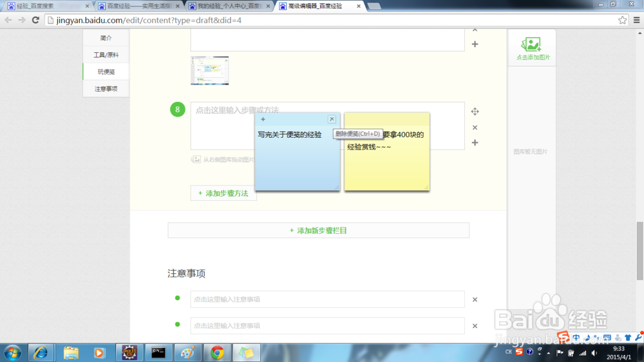Open Paint from the taskbar
This screenshot has height=362, width=644.
187,352
